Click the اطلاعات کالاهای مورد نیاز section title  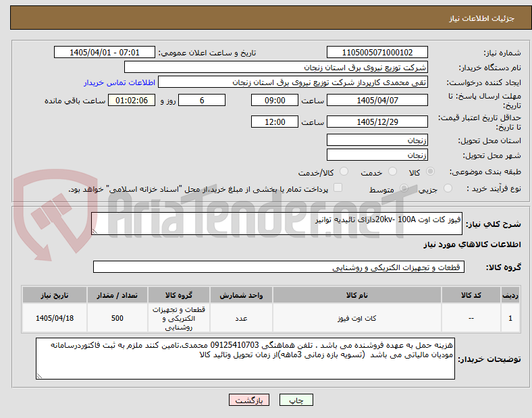point(472,244)
